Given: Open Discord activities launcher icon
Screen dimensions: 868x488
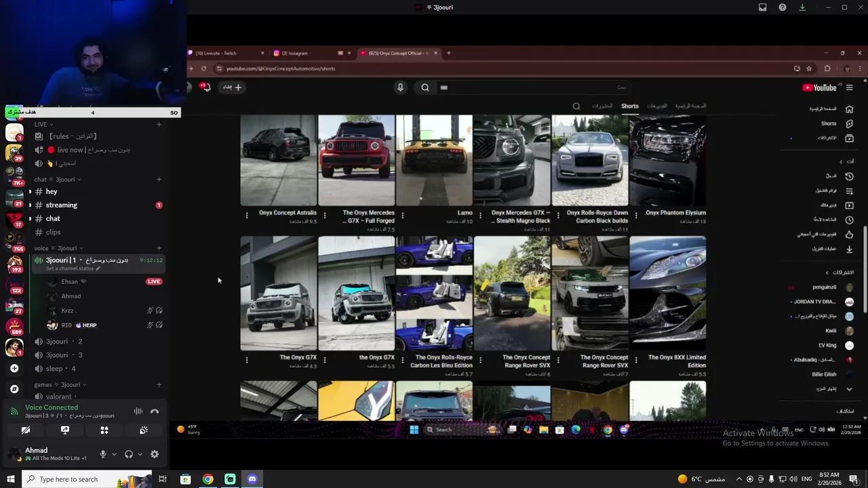Looking at the screenshot, I should 104,430.
